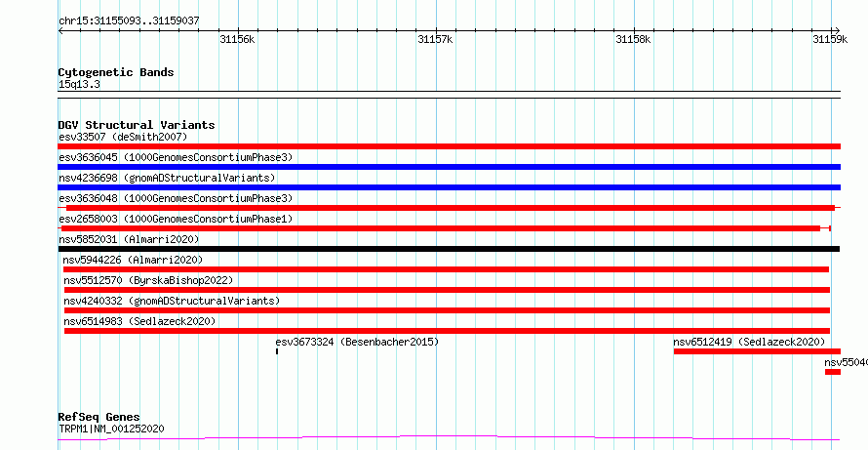The height and width of the screenshot is (450, 868).
Task: Click the nsv4236698 (gnomADStructuralVariants) label
Action: click(167, 178)
